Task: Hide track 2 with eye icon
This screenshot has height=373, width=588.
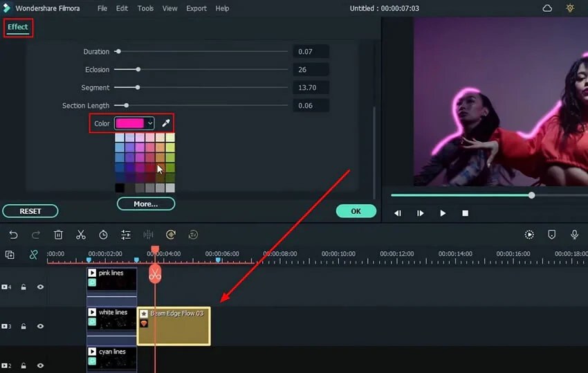Action: coord(40,365)
